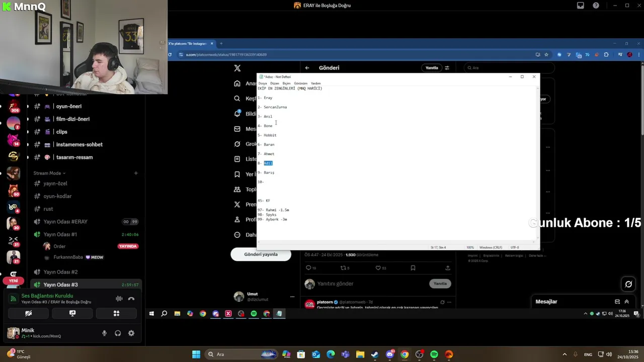Image resolution: width=644 pixels, height=362 pixels.
Task: Click X search field labeled Ara
Action: pos(509,68)
